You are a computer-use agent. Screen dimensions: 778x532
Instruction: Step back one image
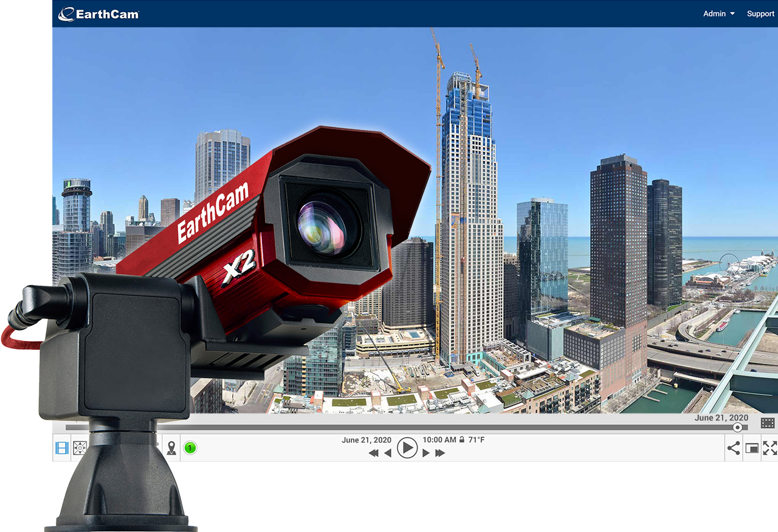pos(388,453)
